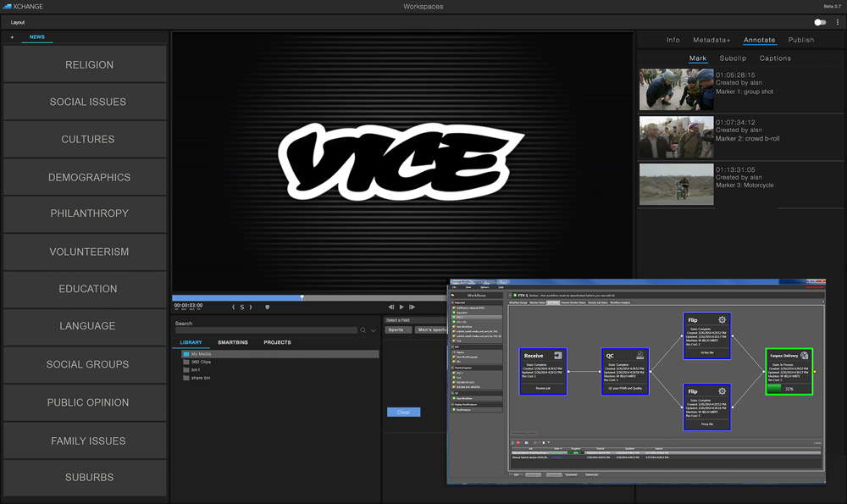Switch to the Info tab

click(673, 40)
